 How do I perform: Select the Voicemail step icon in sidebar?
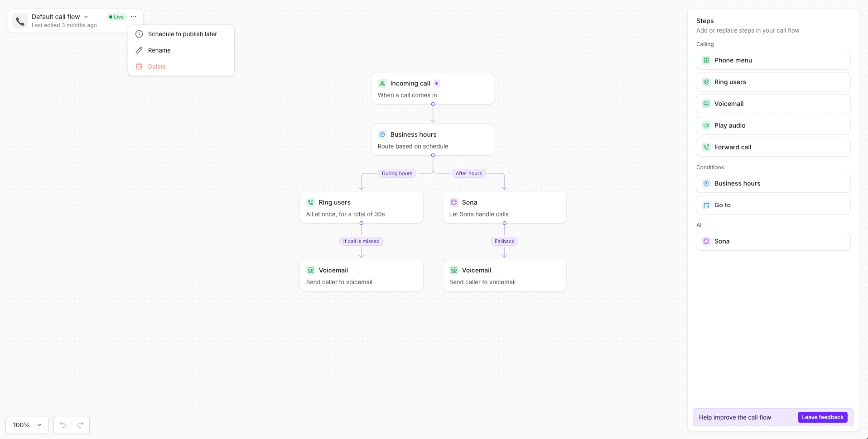pos(707,104)
